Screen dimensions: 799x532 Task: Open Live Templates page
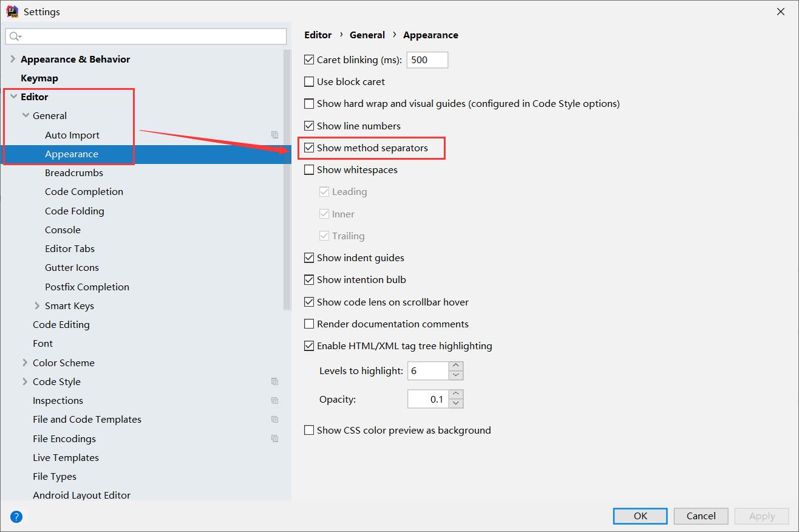pos(66,457)
